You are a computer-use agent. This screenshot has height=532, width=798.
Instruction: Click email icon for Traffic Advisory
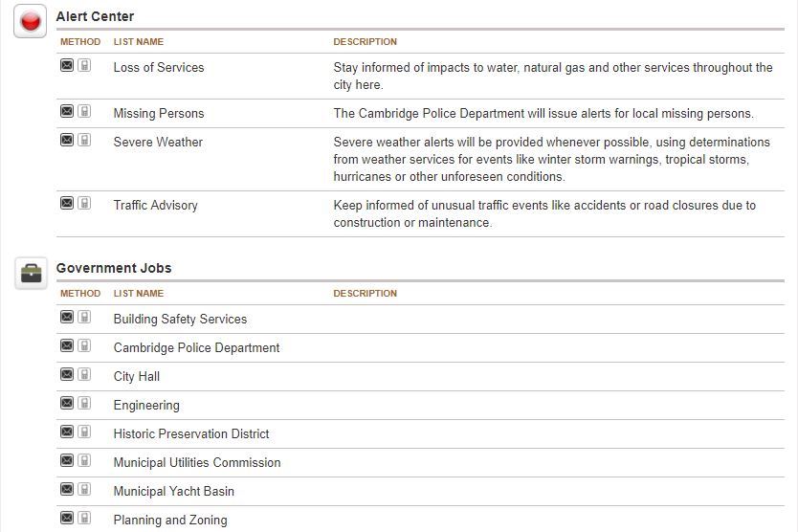click(x=67, y=203)
